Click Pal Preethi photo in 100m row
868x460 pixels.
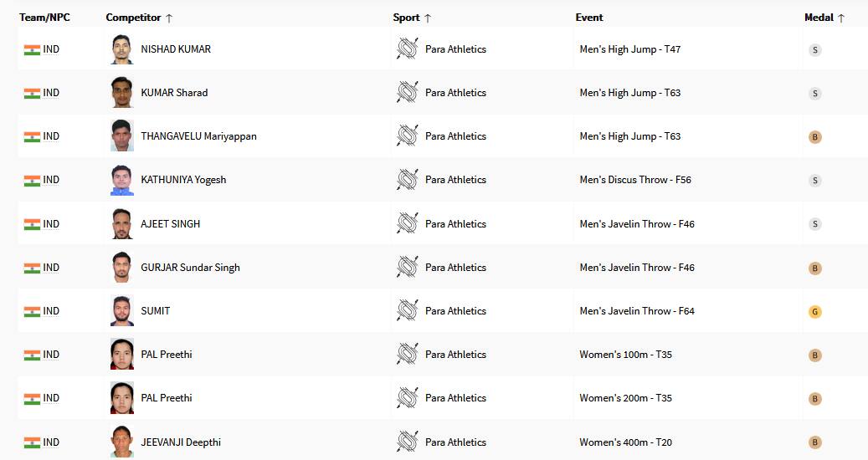[122, 355]
